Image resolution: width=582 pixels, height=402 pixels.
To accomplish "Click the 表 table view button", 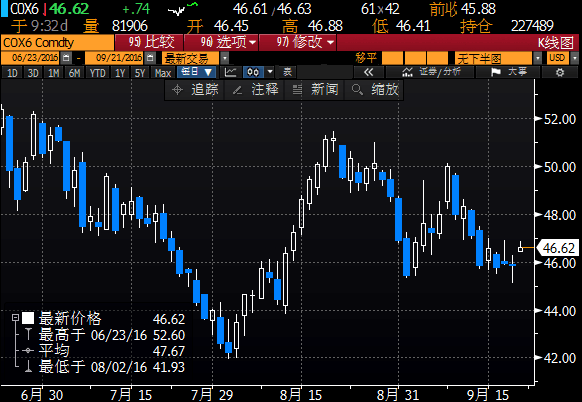I will pyautogui.click(x=288, y=72).
